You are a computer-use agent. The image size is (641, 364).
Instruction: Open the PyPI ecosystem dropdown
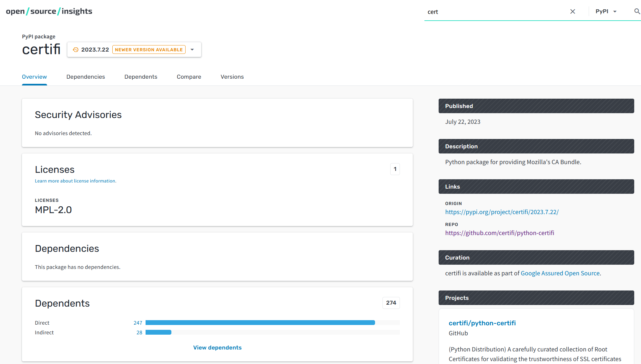coord(606,11)
